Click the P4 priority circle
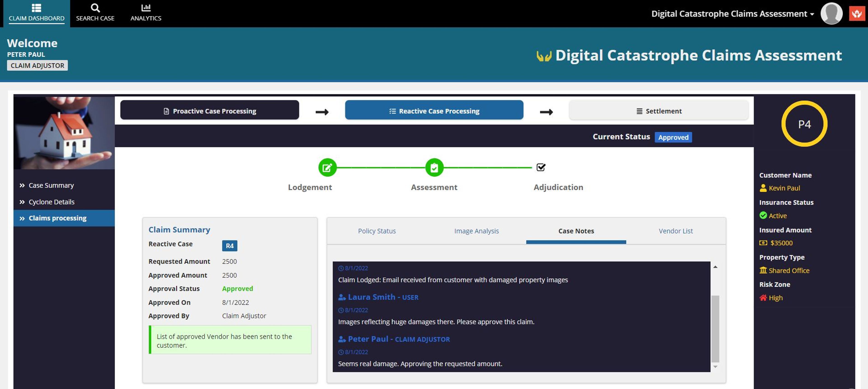 pyautogui.click(x=804, y=124)
